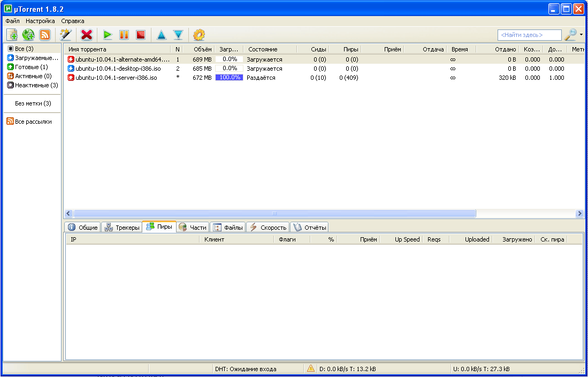This screenshot has width=588, height=377.
Task: Click the Create New Torrent wand icon
Action: (x=66, y=35)
